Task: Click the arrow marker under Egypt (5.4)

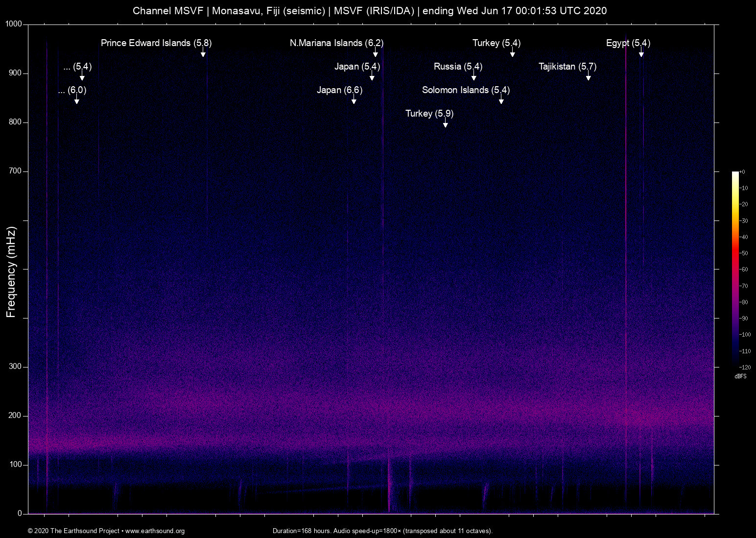Action: [641, 53]
